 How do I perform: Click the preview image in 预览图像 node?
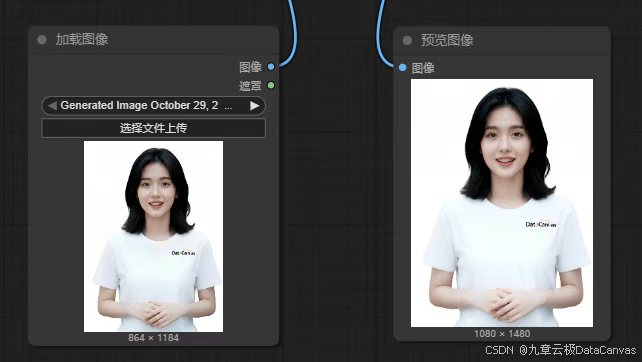(x=502, y=203)
